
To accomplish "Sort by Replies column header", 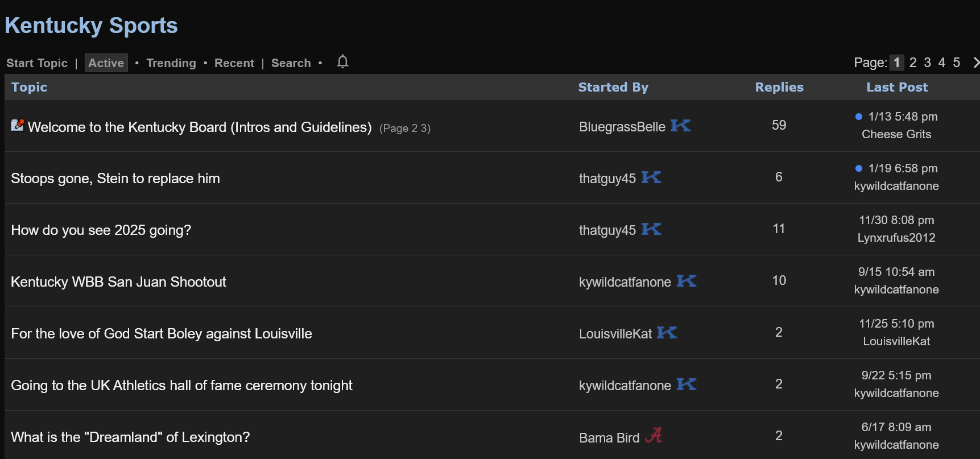I will click(779, 87).
